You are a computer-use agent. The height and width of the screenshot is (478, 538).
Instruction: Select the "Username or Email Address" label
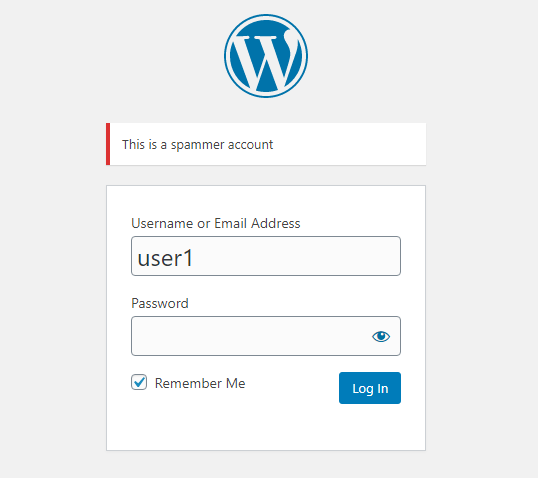216,223
